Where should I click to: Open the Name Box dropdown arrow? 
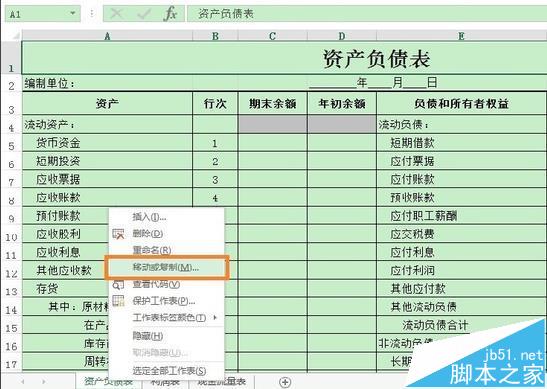73,13
